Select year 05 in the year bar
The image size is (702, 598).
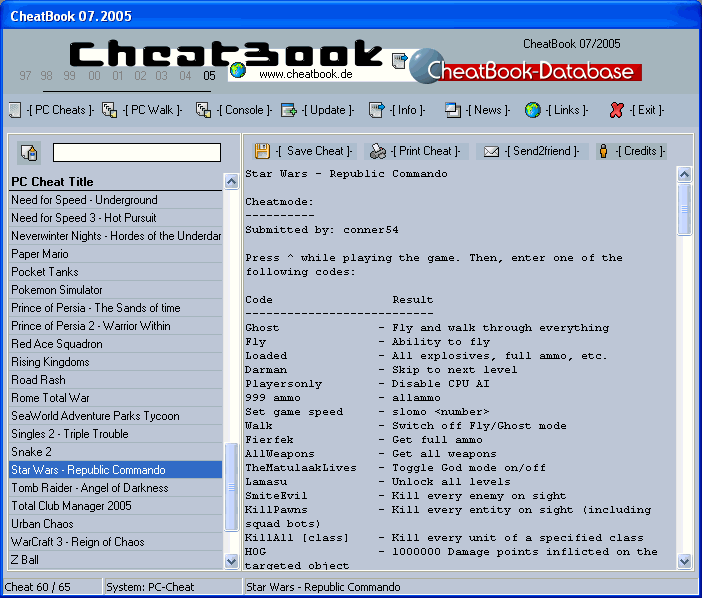coord(209,76)
